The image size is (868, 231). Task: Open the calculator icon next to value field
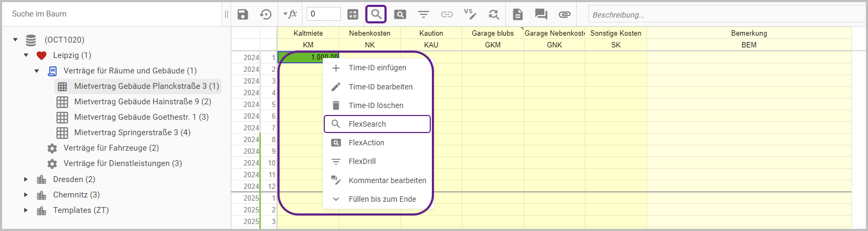click(x=353, y=14)
